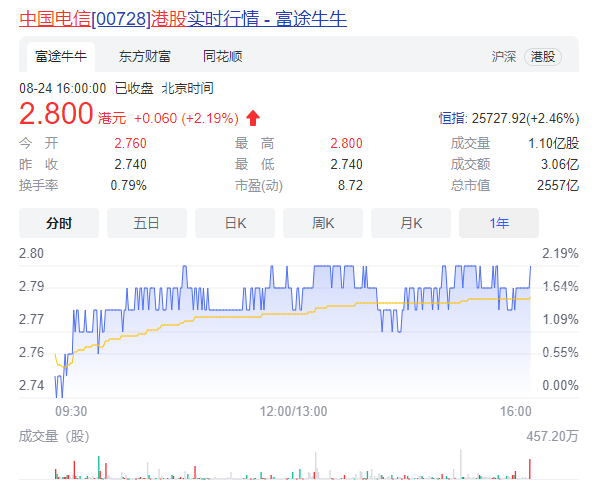The width and height of the screenshot is (605, 488).
Task: Switch chart to 周K view
Action: [x=323, y=223]
